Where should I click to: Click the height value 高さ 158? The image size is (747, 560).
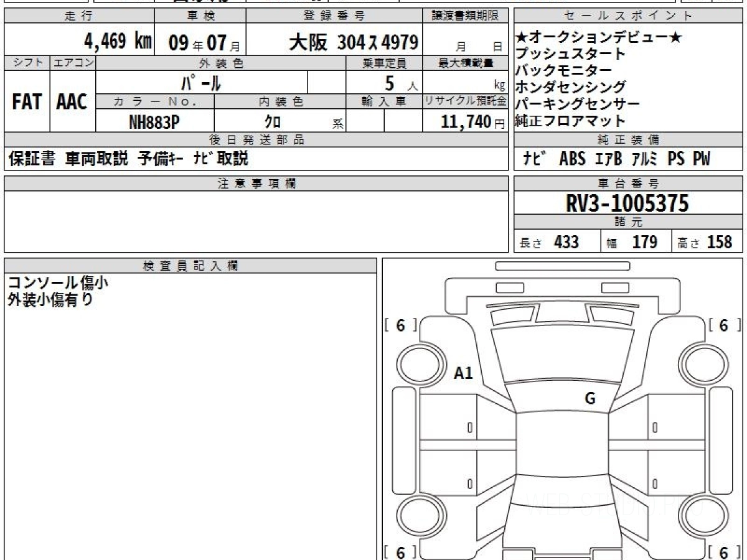(x=705, y=242)
